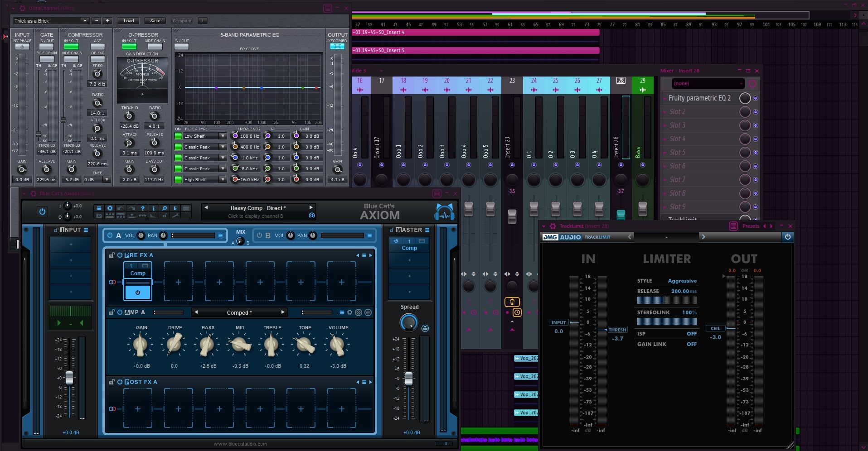
Task: Open the High Shelf filter type dropdown
Action: coord(223,179)
